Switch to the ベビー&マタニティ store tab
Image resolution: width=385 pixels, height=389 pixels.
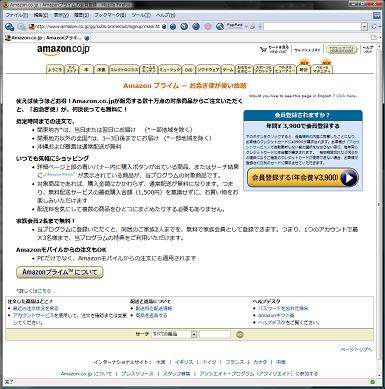point(322,69)
